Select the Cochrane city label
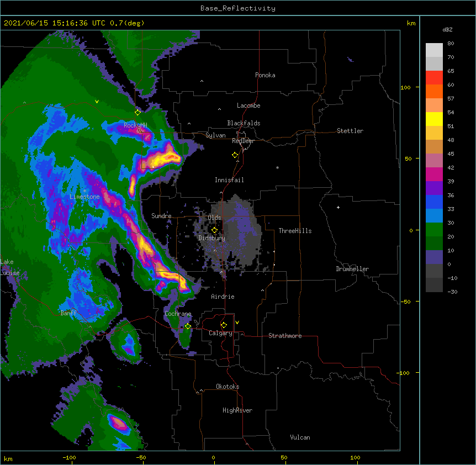This screenshot has width=476, height=465. (x=178, y=314)
